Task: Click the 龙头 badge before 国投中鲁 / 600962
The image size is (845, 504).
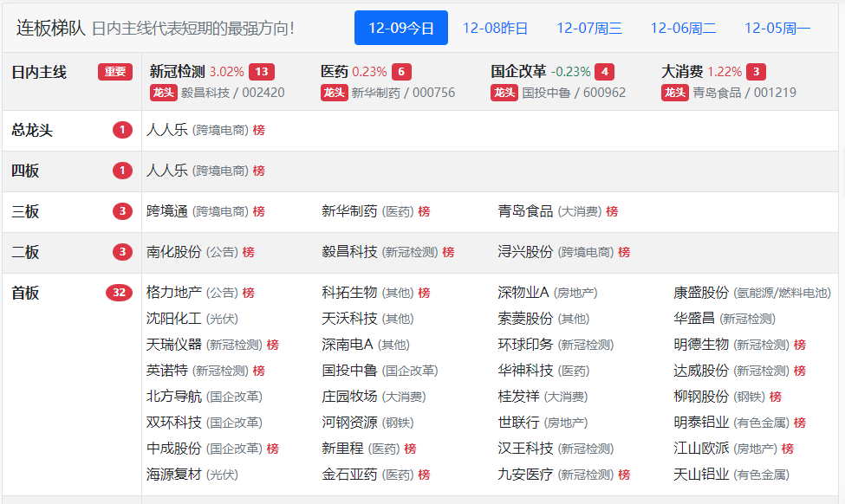Action: pyautogui.click(x=504, y=93)
